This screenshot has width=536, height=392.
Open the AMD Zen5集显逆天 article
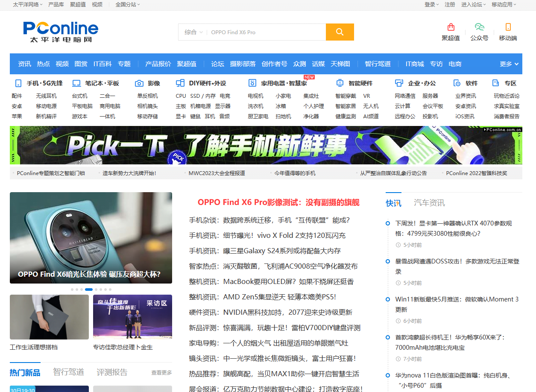coord(279,297)
